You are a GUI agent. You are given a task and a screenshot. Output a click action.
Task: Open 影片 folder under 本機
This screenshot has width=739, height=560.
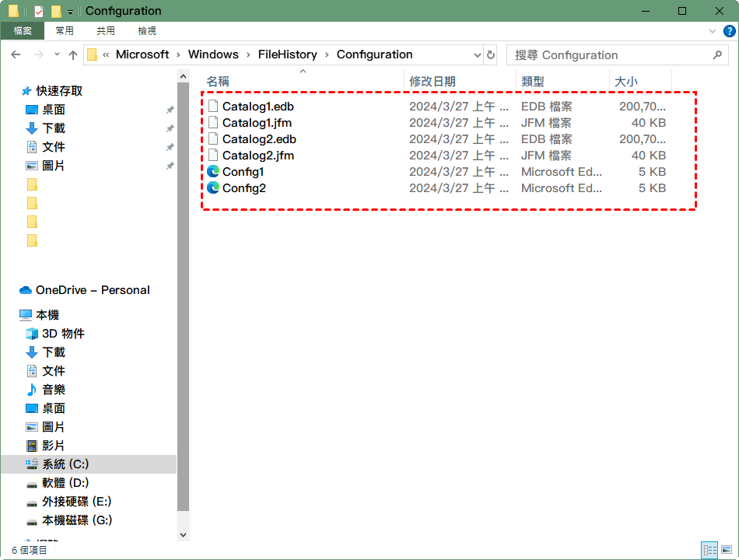pos(53,446)
